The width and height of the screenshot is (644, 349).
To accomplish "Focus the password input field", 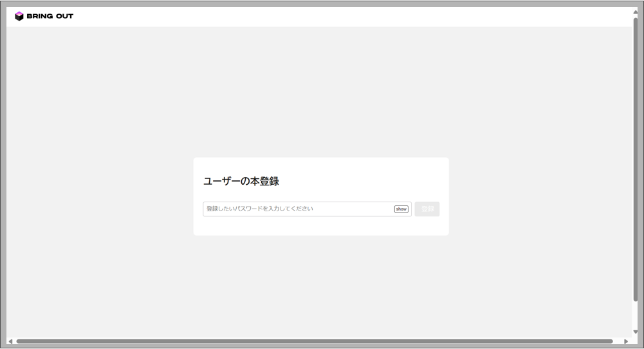I will [307, 209].
